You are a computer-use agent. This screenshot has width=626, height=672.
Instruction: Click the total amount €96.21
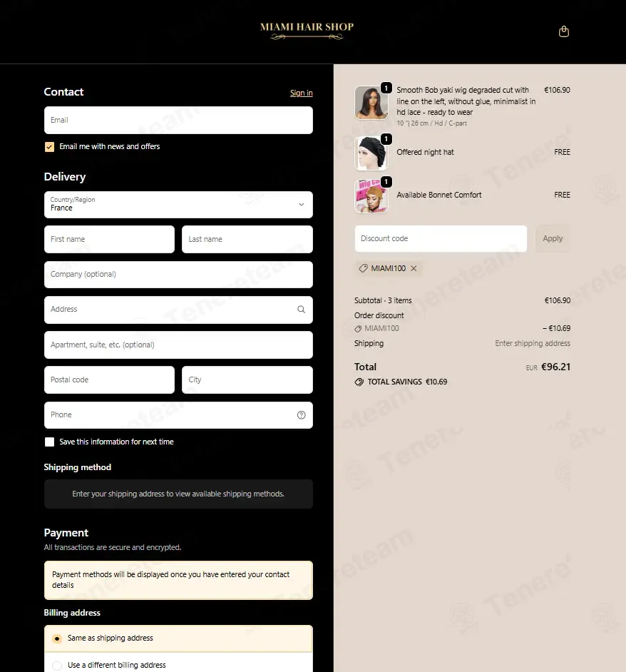(555, 367)
